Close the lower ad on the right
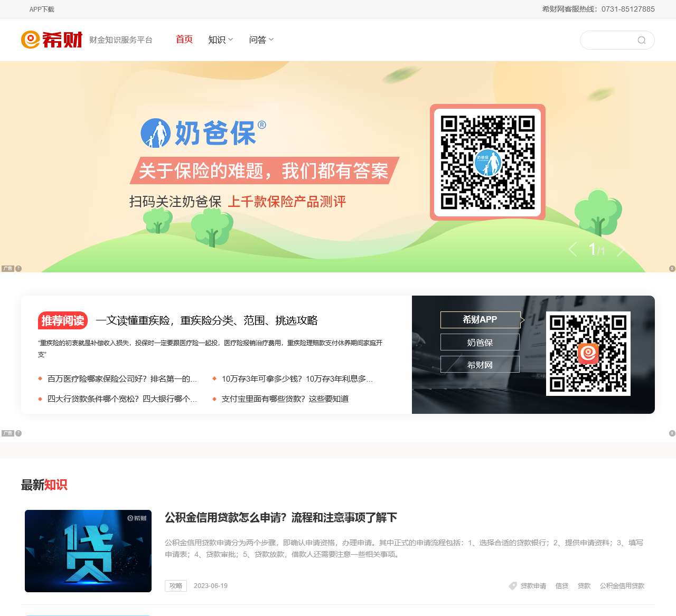Viewport: 676px width, 616px height. click(x=672, y=433)
